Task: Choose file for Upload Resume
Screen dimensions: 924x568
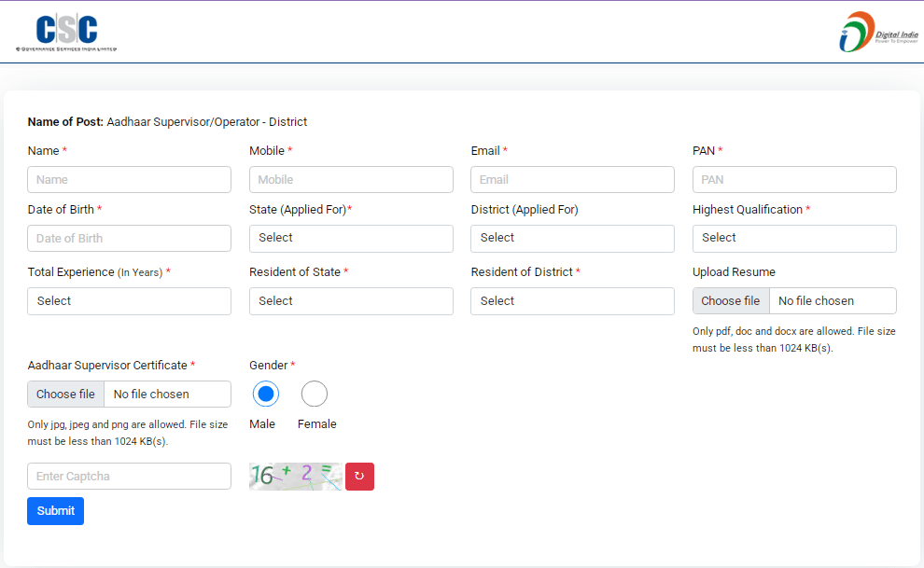Action: [731, 301]
